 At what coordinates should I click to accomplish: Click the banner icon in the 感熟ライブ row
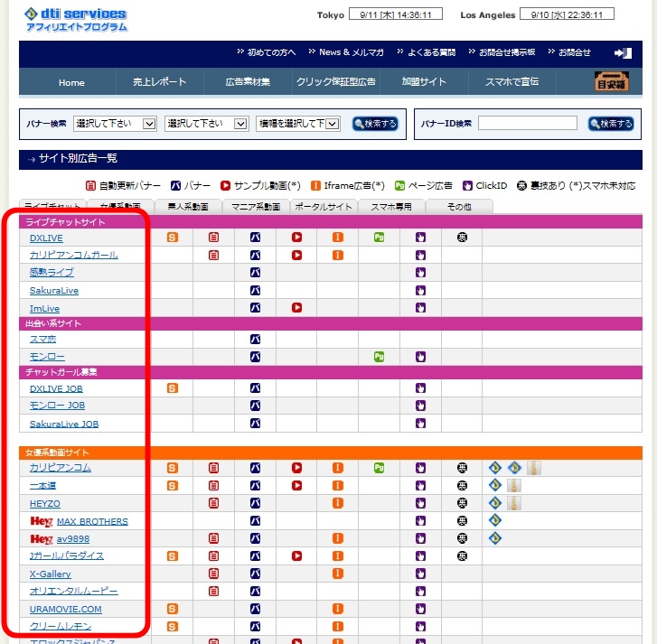tap(255, 273)
